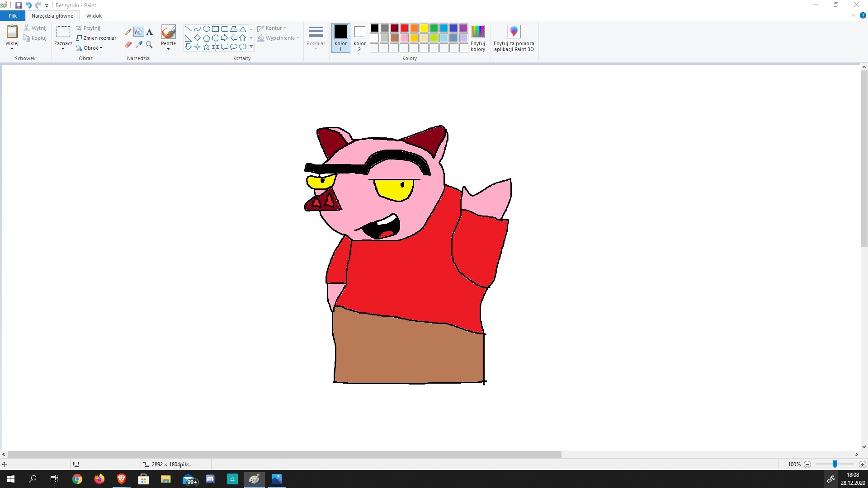Pick the pink color swatch
This screenshot has height=488, width=868.
click(404, 38)
